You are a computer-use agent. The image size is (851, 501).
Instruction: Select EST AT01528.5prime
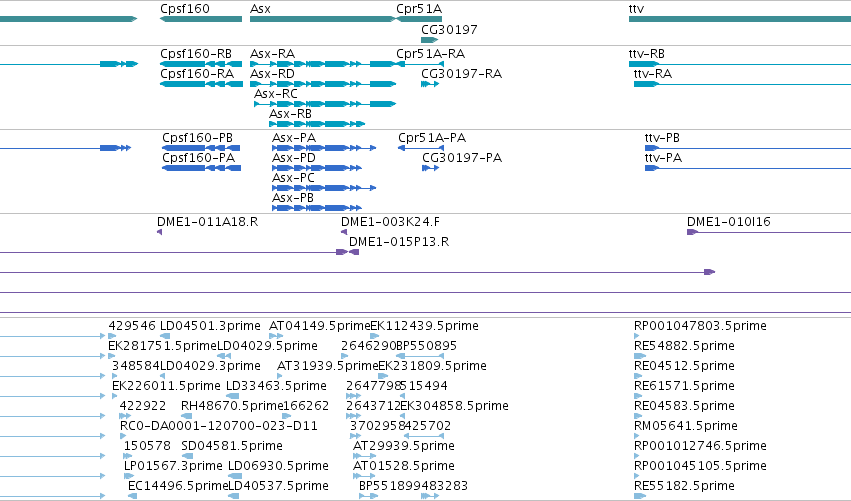coord(404,466)
